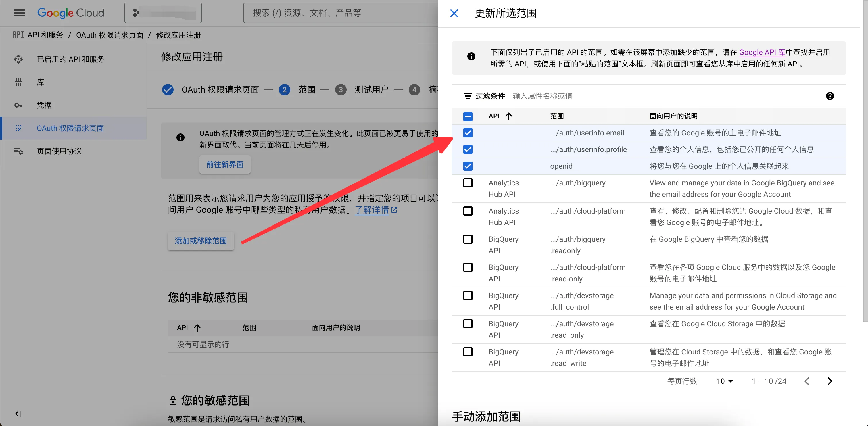Click the 过滤条件 filter icon

[x=467, y=96]
